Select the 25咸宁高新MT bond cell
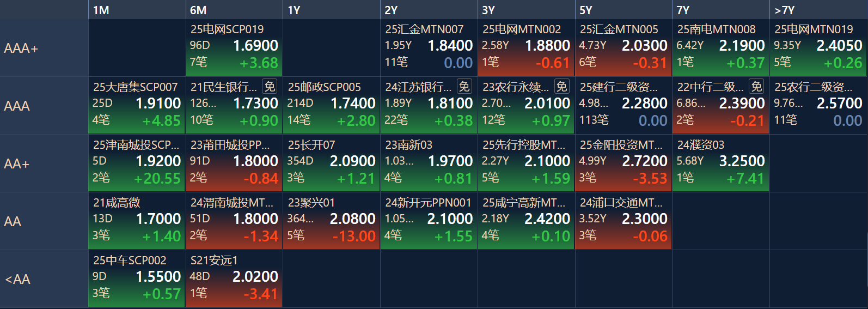868x309 pixels. (527, 221)
